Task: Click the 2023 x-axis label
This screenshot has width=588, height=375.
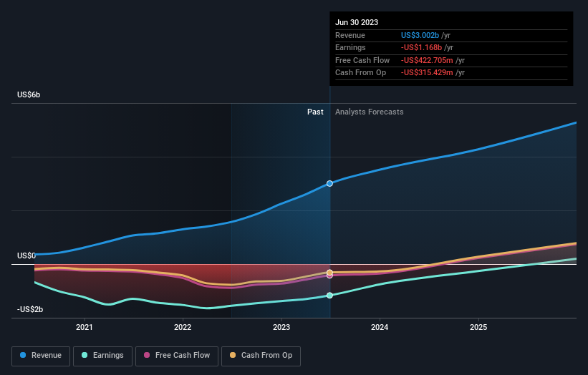Action: [281, 327]
